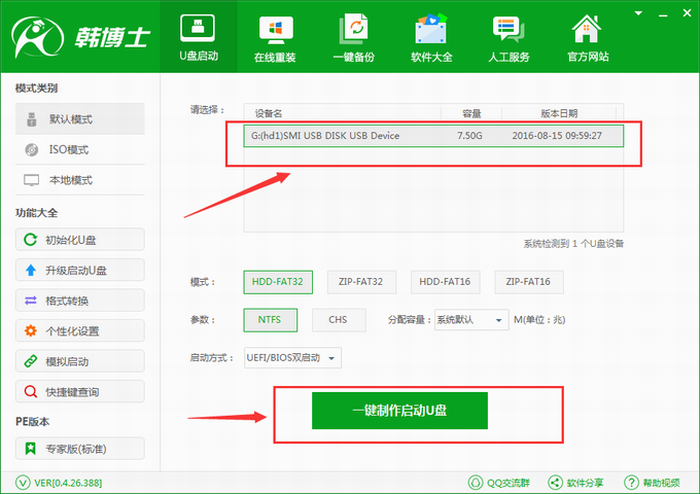
Task: Open the 在线重装 online reinstall icon
Action: tap(274, 37)
